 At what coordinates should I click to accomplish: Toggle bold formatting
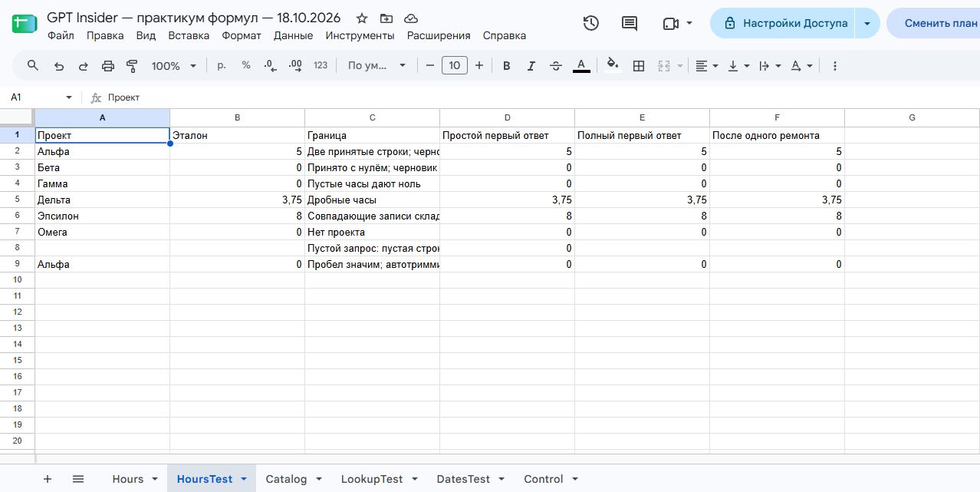(x=506, y=66)
